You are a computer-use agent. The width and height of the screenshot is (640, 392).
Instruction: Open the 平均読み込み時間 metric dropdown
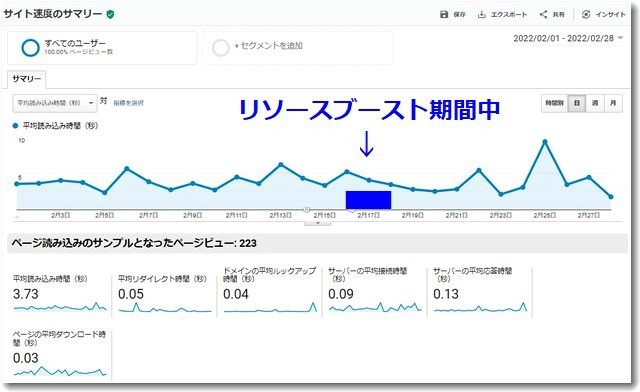(x=55, y=103)
